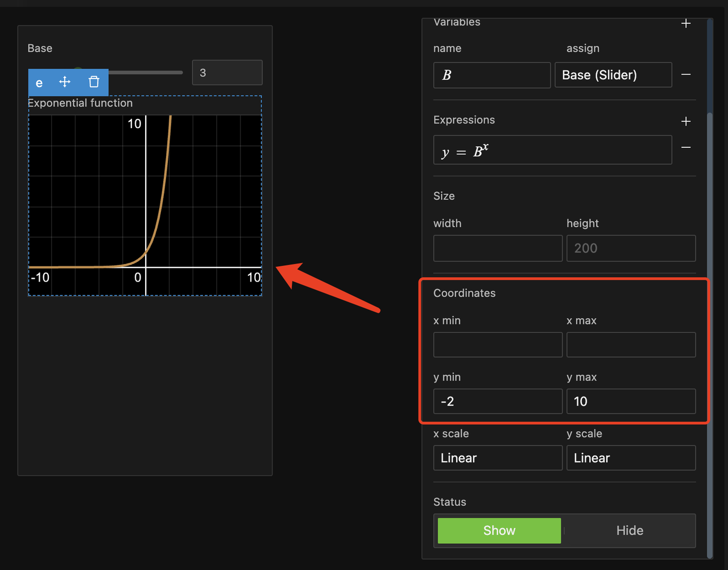The width and height of the screenshot is (728, 570).
Task: Click the y = B^x expression field
Action: tap(552, 150)
